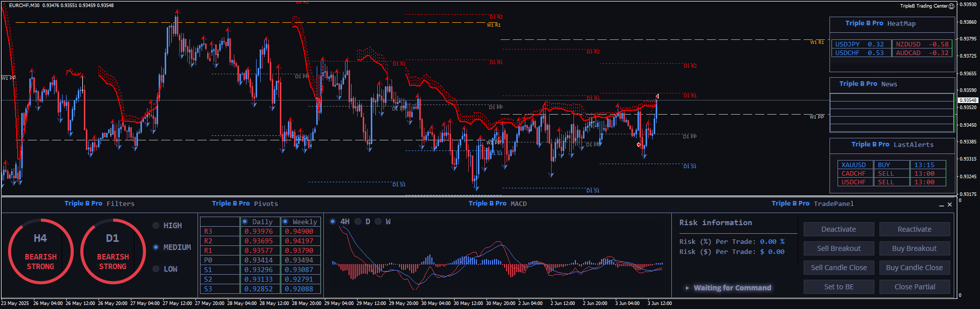The width and height of the screenshot is (980, 309).
Task: Switch MACD timeframe to D
Action: pyautogui.click(x=358, y=222)
